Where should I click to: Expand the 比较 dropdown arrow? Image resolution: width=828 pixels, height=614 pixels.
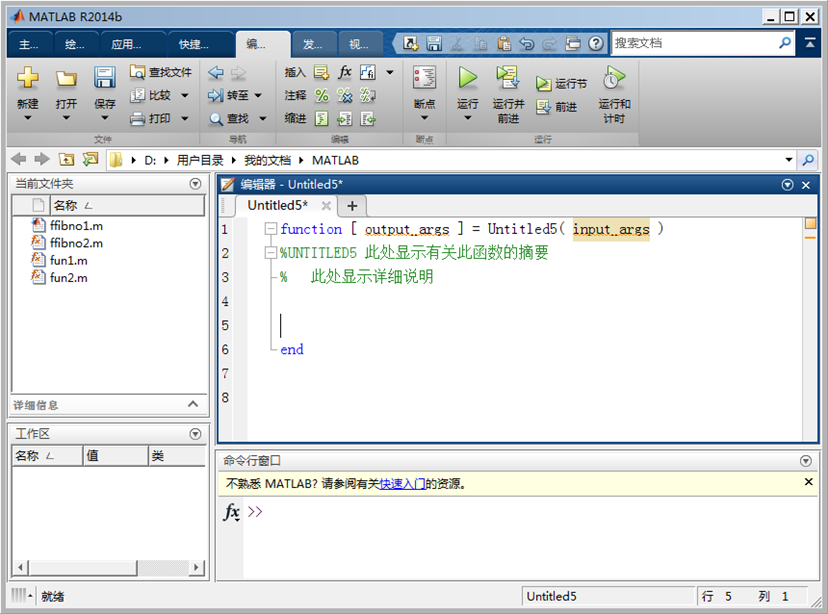click(x=185, y=96)
